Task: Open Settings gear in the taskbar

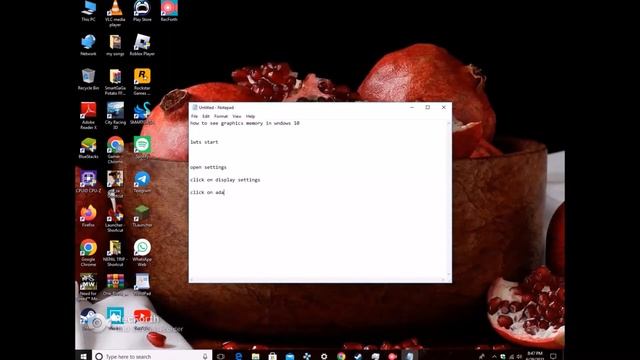Action: tap(324, 356)
